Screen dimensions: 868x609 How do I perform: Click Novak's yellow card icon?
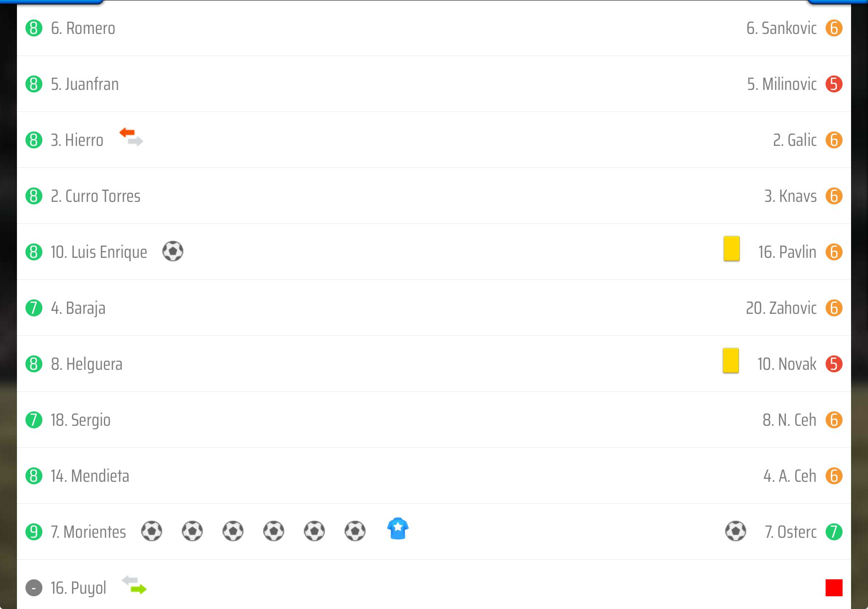click(731, 360)
